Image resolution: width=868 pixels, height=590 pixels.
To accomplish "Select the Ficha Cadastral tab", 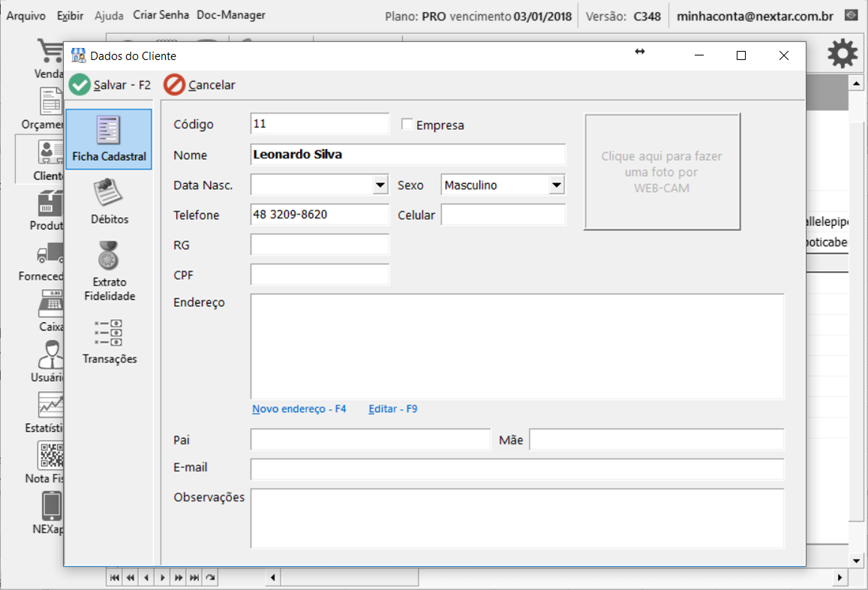I will point(109,139).
